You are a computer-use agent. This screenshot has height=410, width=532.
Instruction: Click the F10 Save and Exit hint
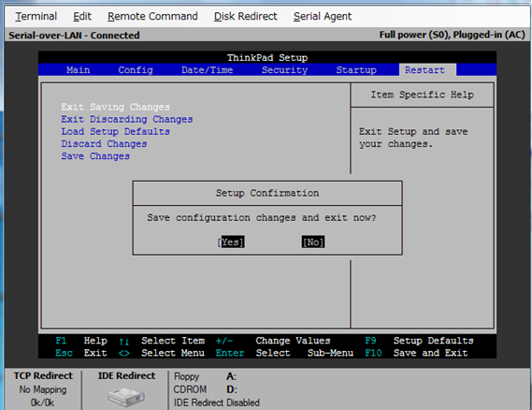click(x=417, y=353)
